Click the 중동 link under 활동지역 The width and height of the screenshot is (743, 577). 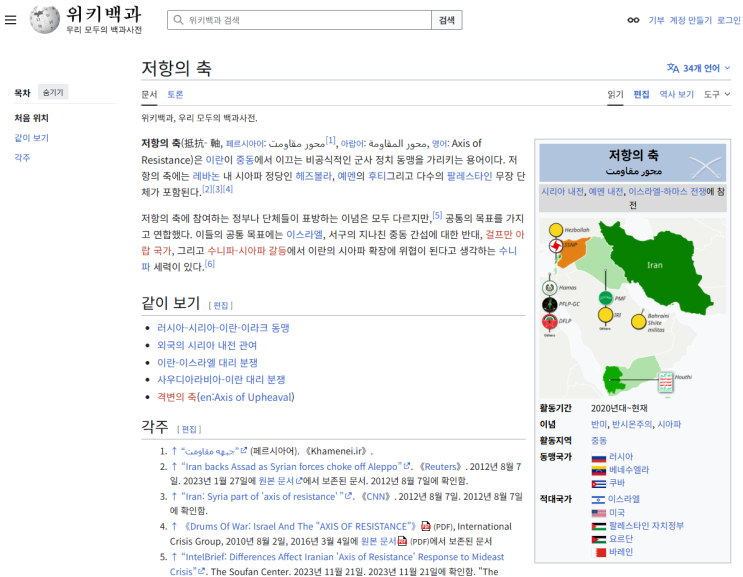pos(598,441)
